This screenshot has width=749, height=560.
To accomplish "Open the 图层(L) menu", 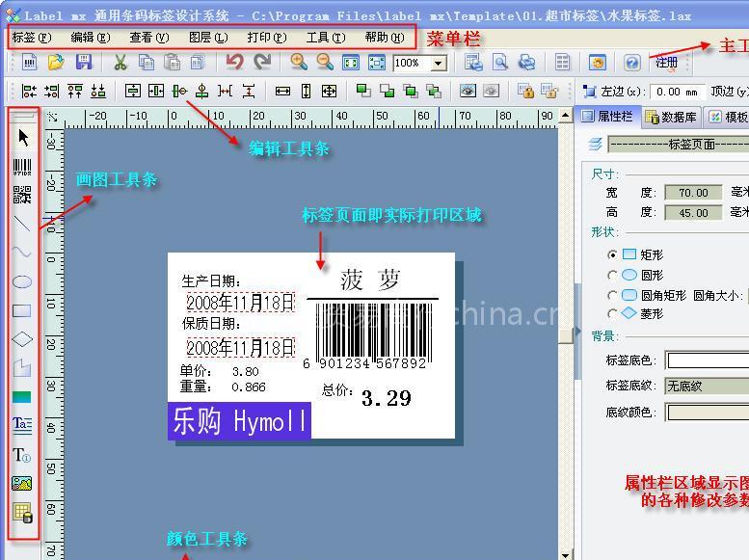I will [208, 38].
